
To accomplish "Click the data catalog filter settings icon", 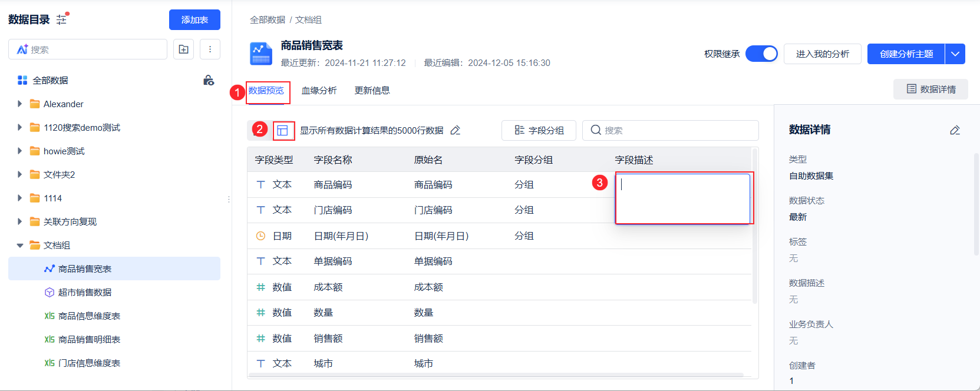I will (x=62, y=19).
